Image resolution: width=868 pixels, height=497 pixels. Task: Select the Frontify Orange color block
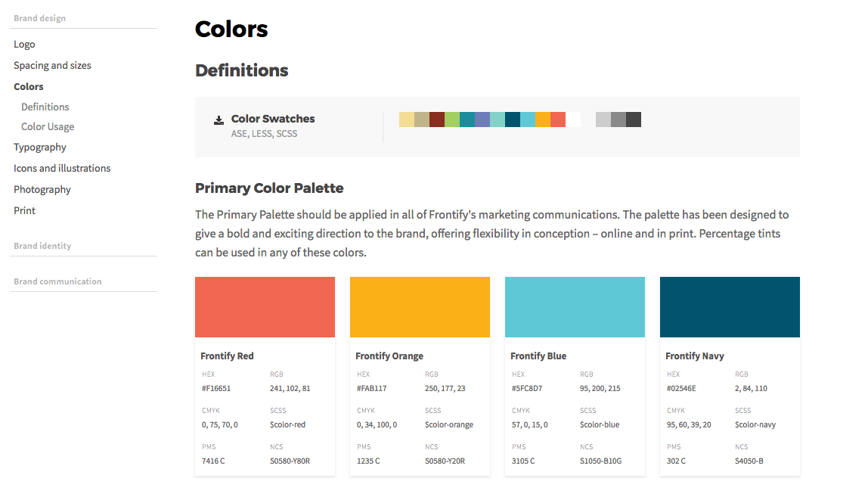click(x=420, y=307)
